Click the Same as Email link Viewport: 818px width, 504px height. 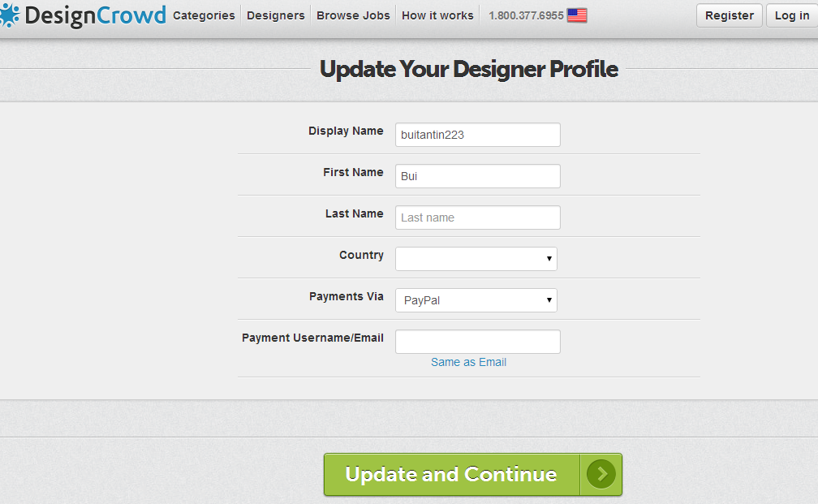(x=468, y=362)
